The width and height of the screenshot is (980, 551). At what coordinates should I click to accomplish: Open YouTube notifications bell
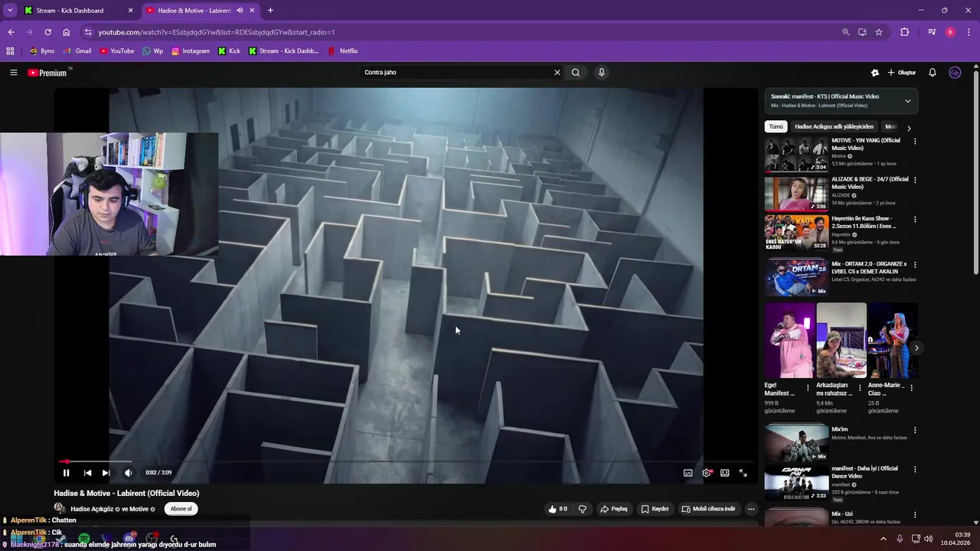933,73
